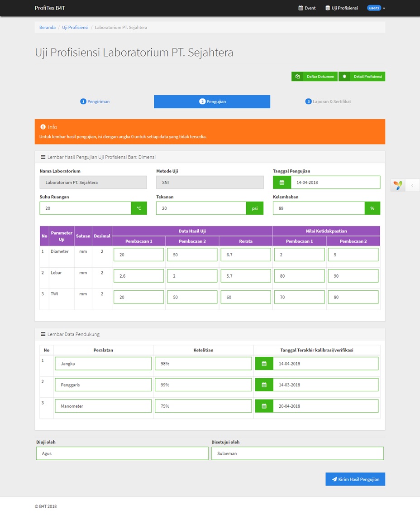
Task: Collapse the debug toolbar chevron arrow
Action: [x=412, y=185]
